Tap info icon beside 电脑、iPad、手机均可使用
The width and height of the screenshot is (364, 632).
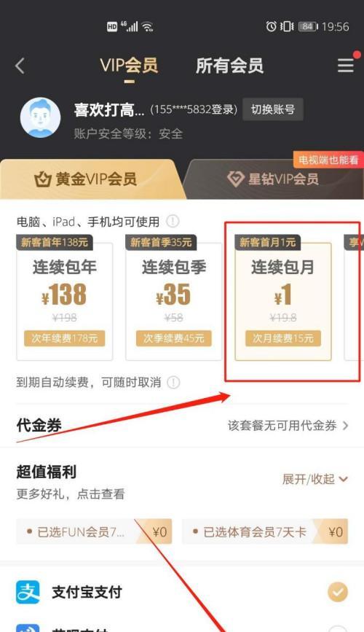(x=173, y=221)
